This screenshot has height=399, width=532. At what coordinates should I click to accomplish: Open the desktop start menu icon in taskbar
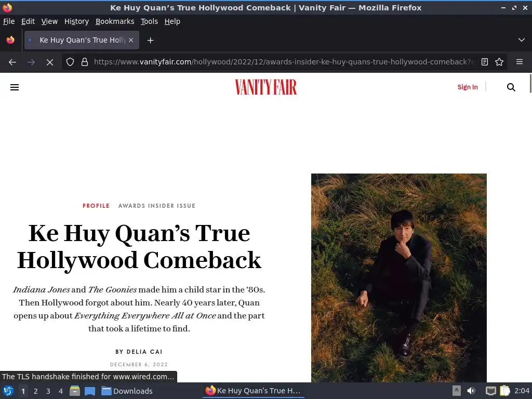8,391
